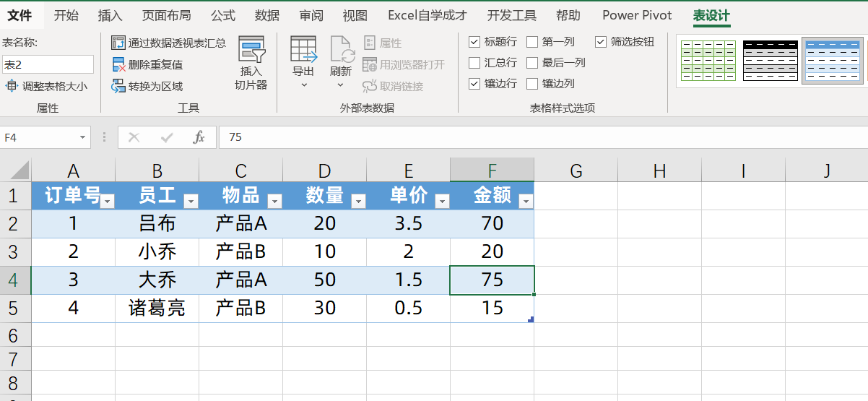868x401 pixels.
Task: Open the File (文件) tab
Action: 20,15
